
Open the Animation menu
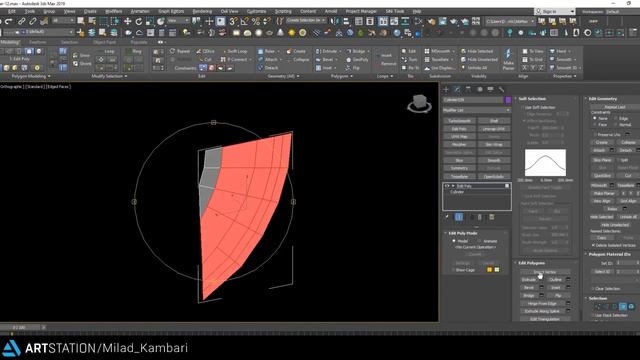(x=140, y=11)
